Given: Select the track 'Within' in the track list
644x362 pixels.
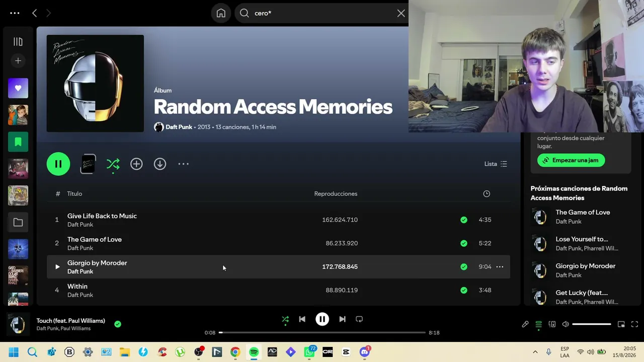Looking at the screenshot, I should (77, 287).
